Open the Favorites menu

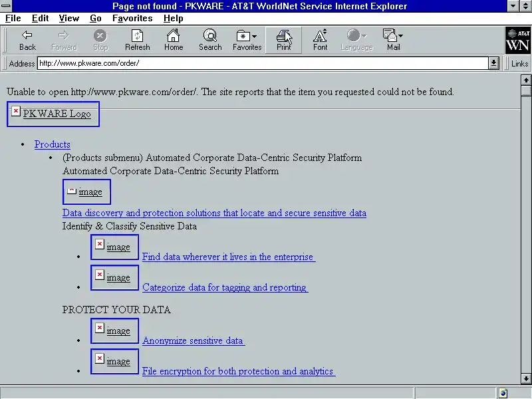pos(132,19)
